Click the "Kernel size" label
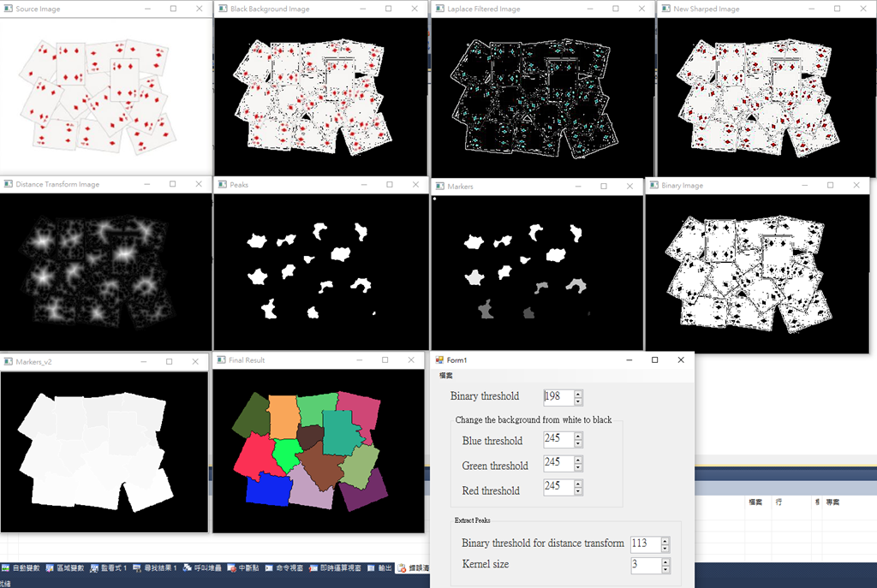The height and width of the screenshot is (588, 877). (486, 564)
